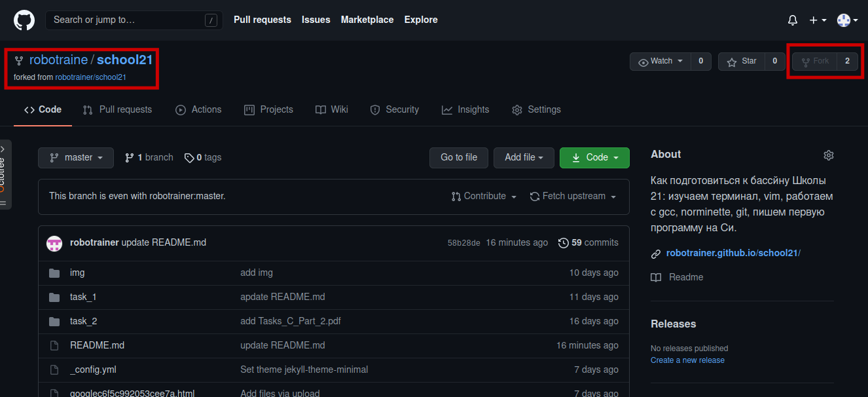The height and width of the screenshot is (397, 868).
Task: Open the user avatar menu
Action: 848,20
